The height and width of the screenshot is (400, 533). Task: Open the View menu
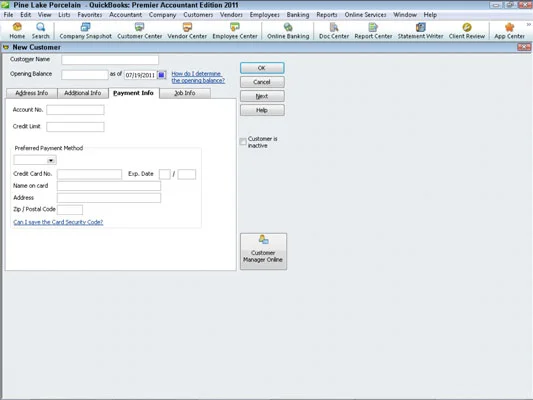pos(45,15)
